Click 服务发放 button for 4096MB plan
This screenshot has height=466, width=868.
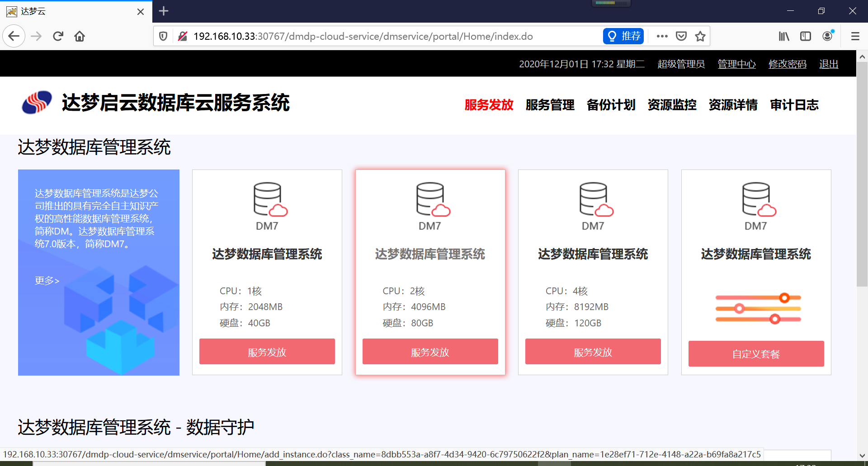(430, 352)
